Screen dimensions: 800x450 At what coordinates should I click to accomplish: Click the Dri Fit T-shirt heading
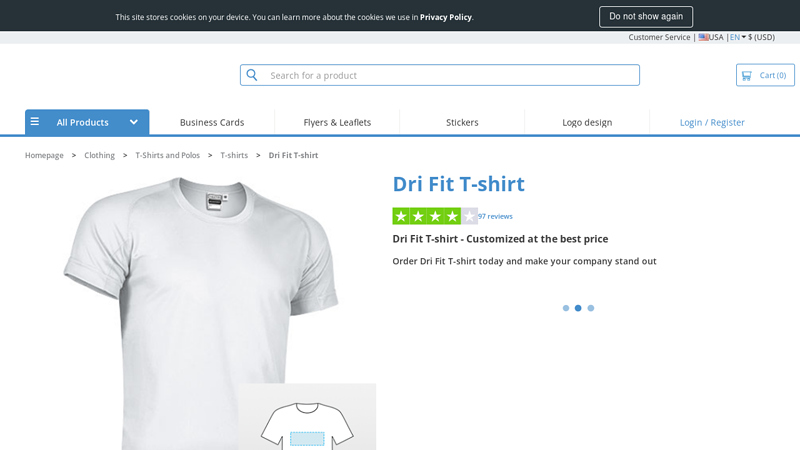[x=458, y=184]
